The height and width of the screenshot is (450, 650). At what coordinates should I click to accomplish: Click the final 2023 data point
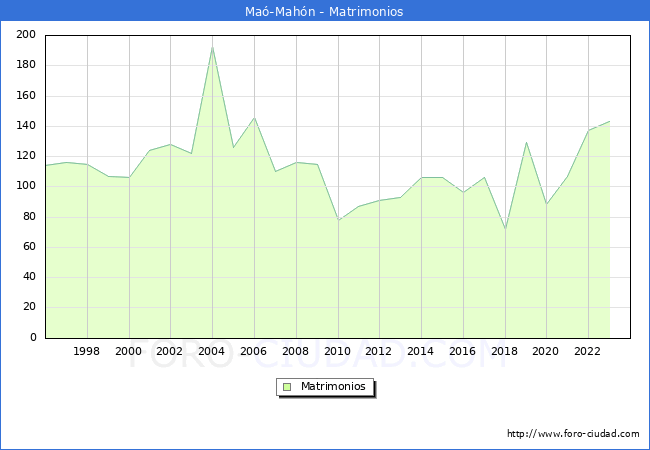610,121
